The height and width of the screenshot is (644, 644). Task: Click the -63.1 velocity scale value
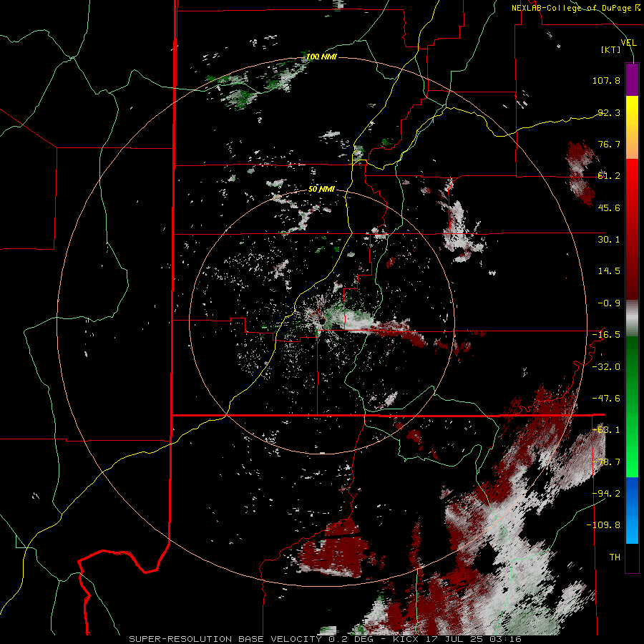(x=606, y=430)
